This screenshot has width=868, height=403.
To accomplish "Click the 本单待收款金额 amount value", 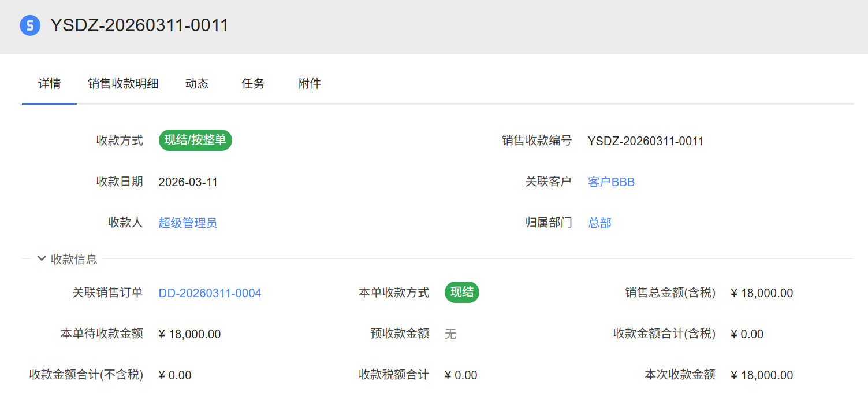I will point(189,334).
